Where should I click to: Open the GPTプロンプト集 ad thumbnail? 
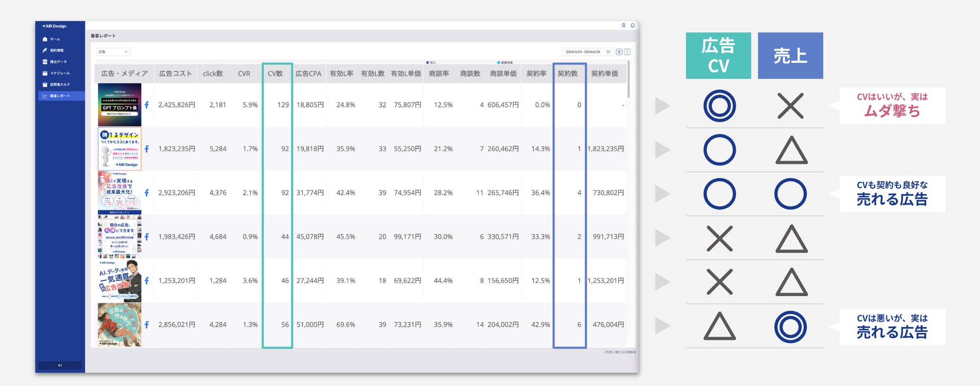120,105
